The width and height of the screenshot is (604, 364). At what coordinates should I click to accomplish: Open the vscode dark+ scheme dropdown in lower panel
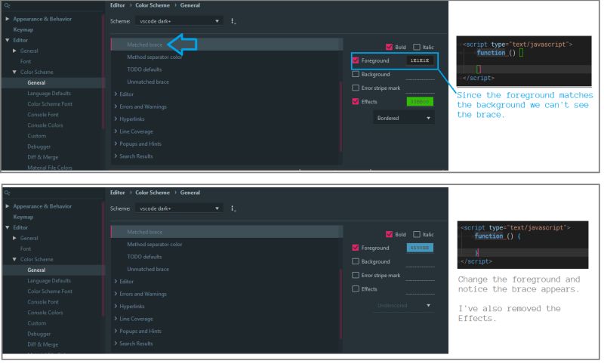pyautogui.click(x=179, y=208)
